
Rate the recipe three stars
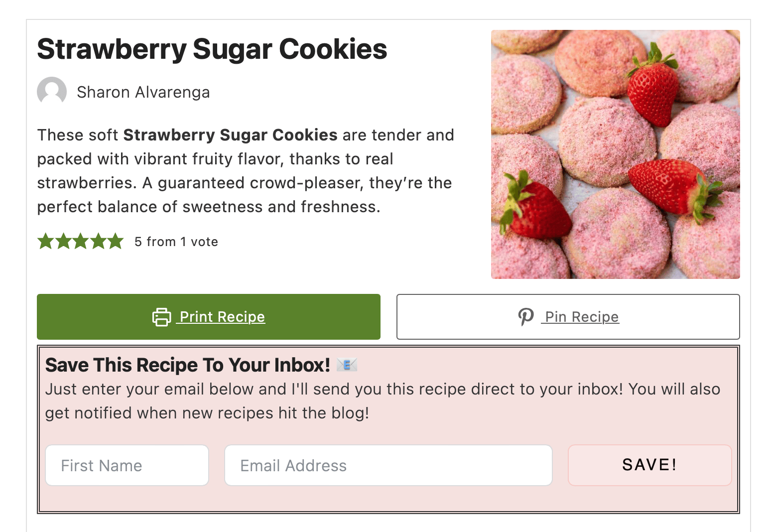click(81, 242)
